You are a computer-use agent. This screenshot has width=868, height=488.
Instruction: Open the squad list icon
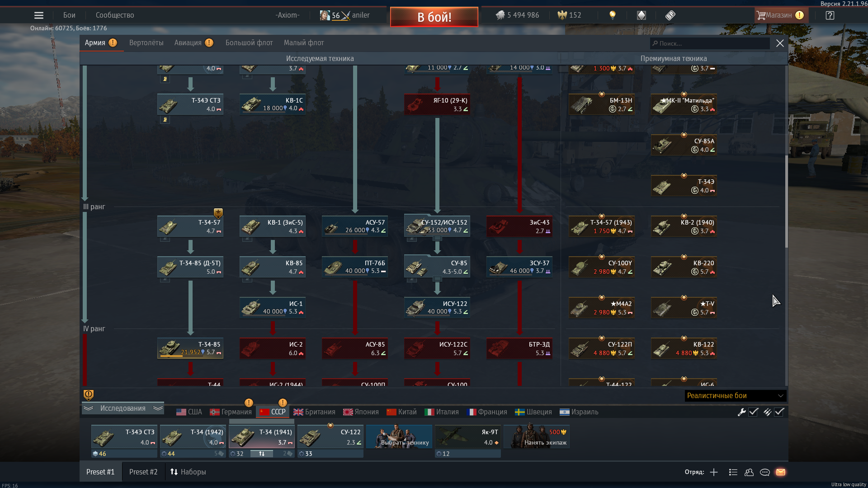pyautogui.click(x=733, y=472)
